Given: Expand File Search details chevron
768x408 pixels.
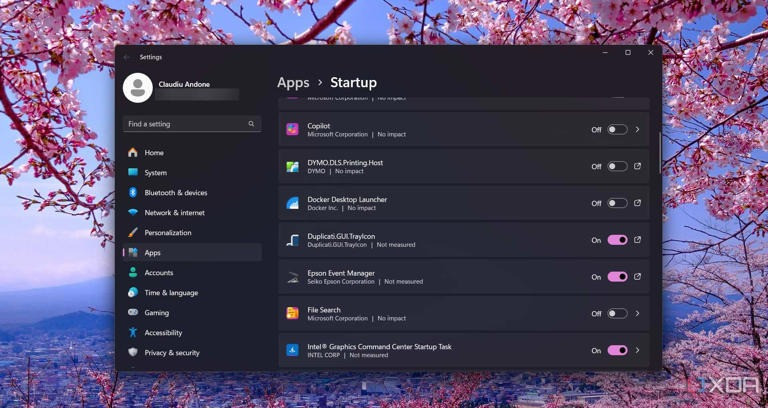Looking at the screenshot, I should tap(637, 314).
